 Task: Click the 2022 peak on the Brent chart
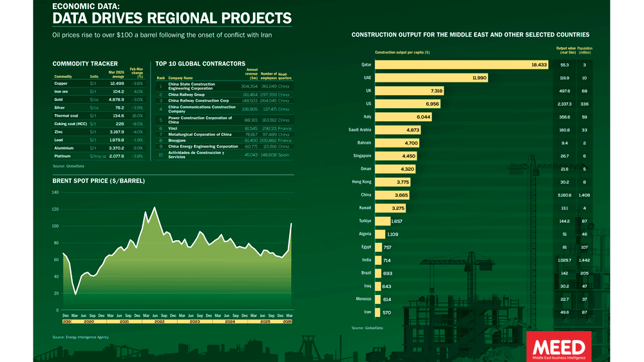tap(154, 209)
